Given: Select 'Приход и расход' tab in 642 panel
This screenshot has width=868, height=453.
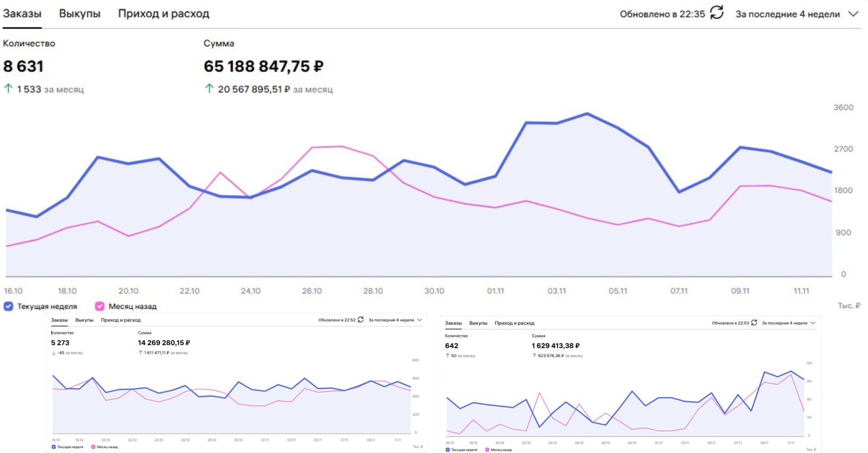Looking at the screenshot, I should tap(514, 323).
